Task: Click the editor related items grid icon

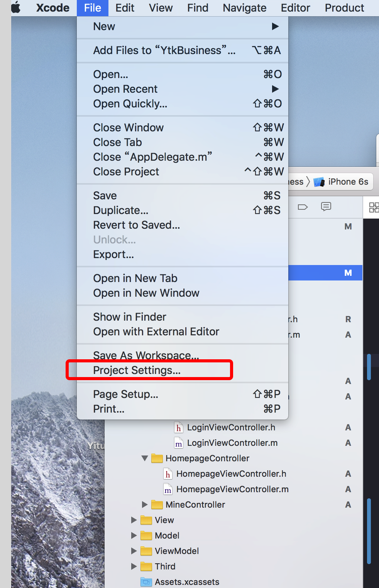Action: click(x=374, y=207)
